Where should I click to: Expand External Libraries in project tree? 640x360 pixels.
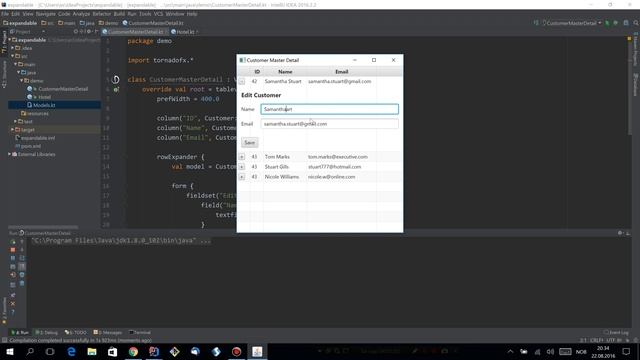tap(10, 154)
